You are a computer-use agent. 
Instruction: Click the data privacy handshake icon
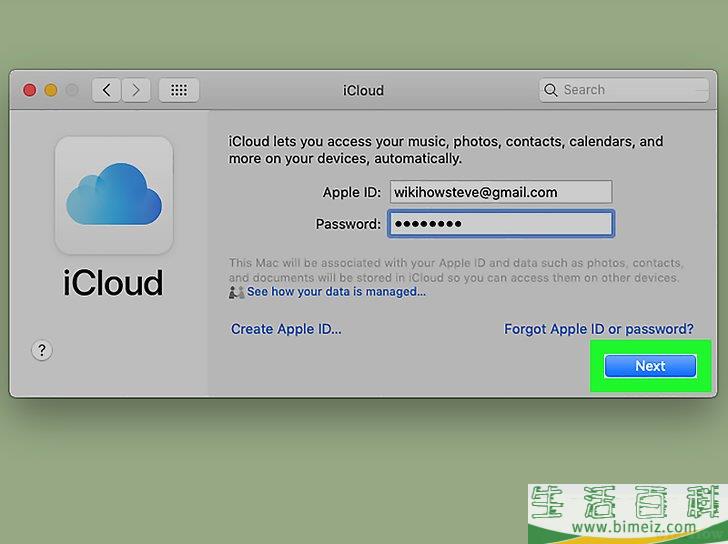(236, 292)
